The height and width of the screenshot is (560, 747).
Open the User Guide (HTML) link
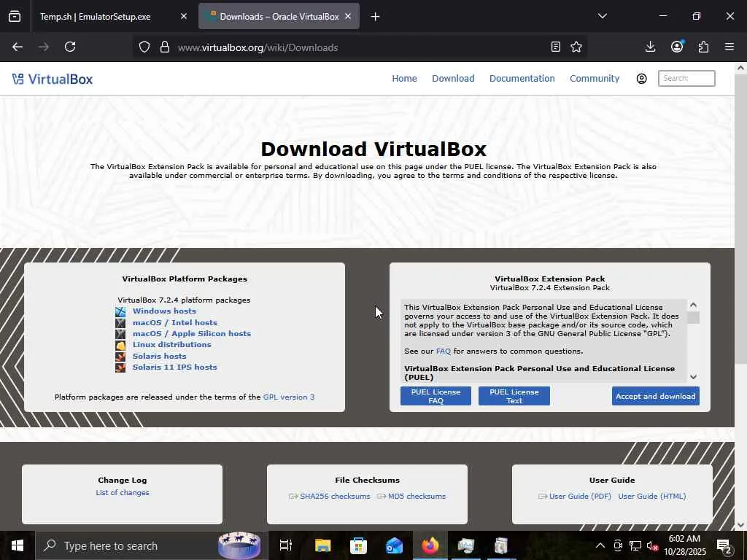click(652, 496)
